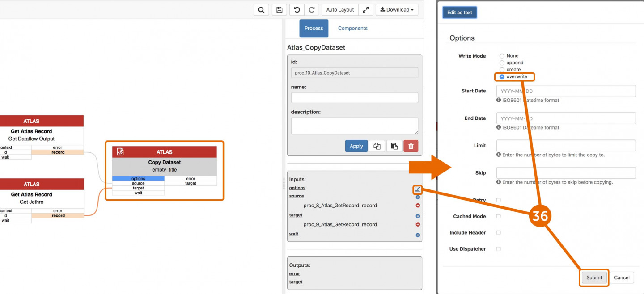Click the Start Date input field

[566, 91]
